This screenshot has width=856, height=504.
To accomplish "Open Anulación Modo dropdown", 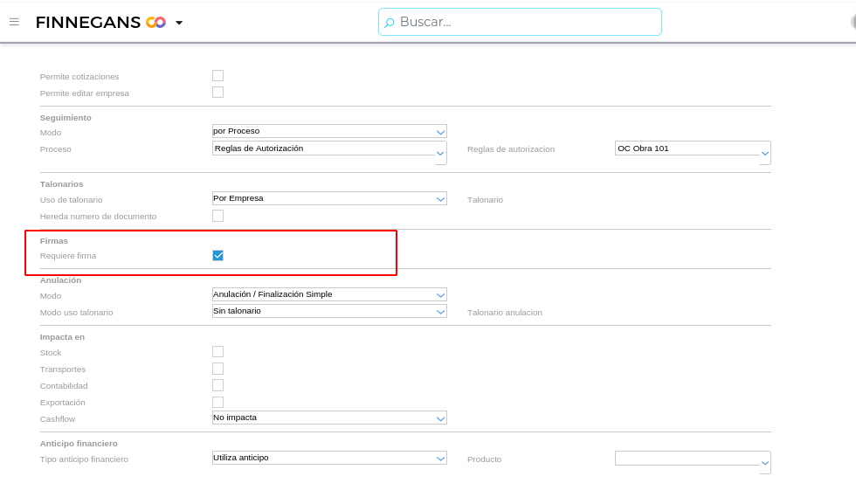I will click(x=329, y=294).
